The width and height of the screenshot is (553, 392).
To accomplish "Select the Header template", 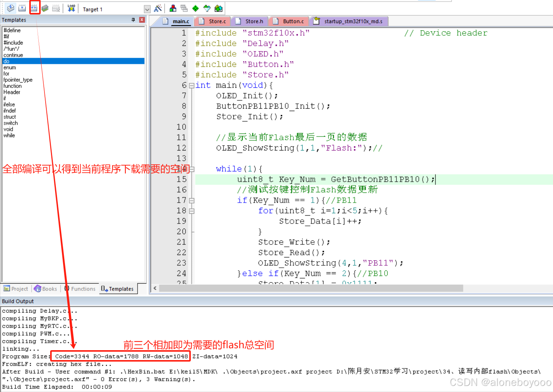I will click(12, 92).
